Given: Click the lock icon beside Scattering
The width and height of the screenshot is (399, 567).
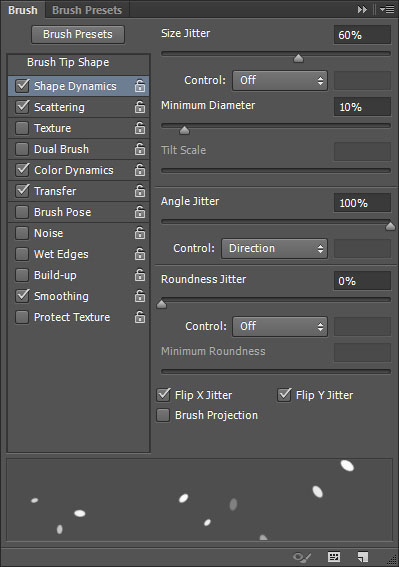Looking at the screenshot, I should 140,107.
